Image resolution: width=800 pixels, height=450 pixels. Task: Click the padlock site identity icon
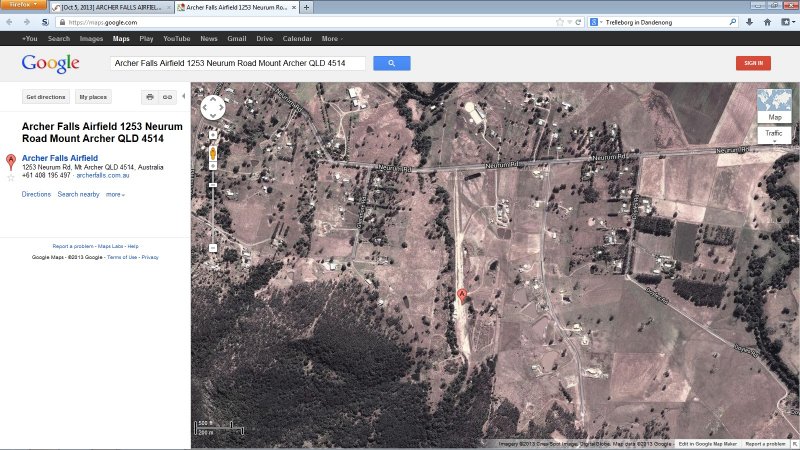[x=62, y=22]
